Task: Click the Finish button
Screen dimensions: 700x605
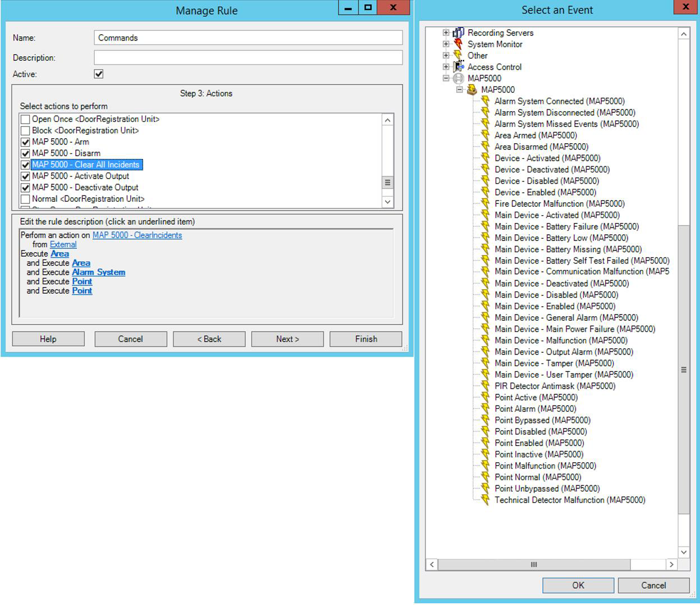Action: point(366,339)
